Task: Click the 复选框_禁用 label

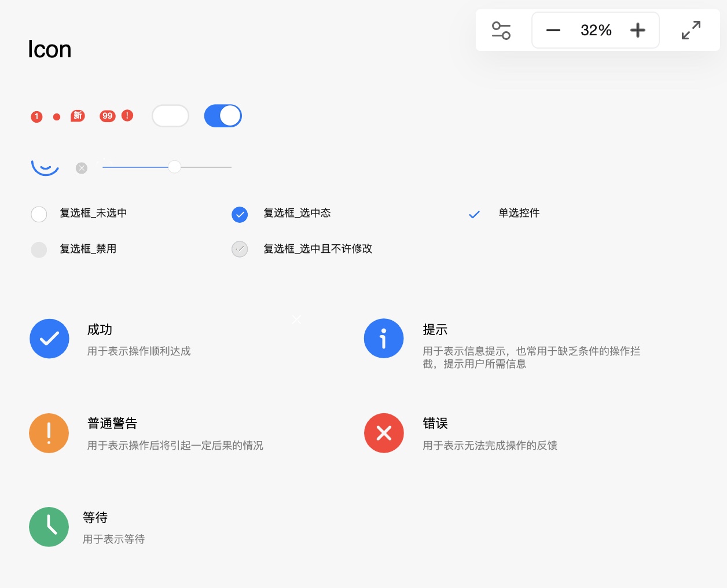Action: coord(88,249)
